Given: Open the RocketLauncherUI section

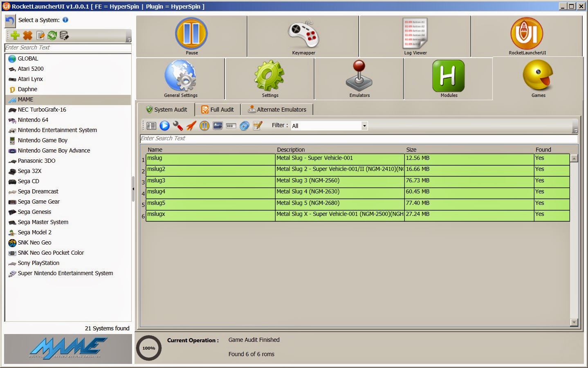Looking at the screenshot, I should [x=527, y=36].
